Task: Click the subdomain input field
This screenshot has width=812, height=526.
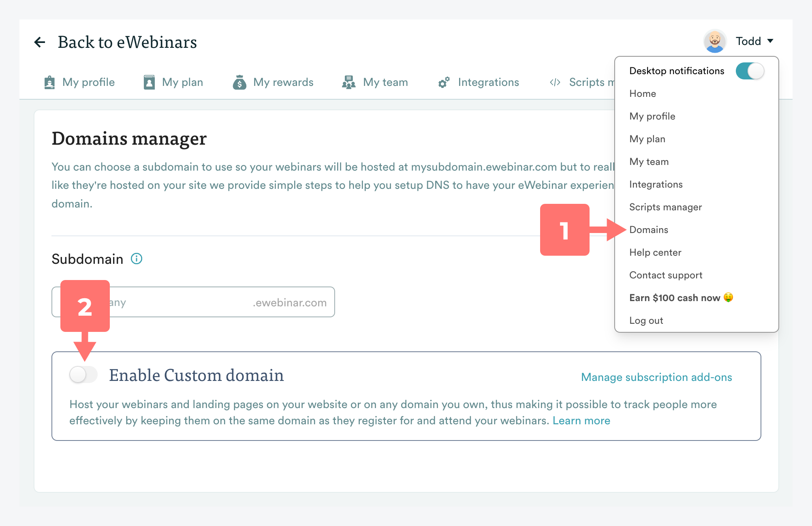Action: coord(182,302)
